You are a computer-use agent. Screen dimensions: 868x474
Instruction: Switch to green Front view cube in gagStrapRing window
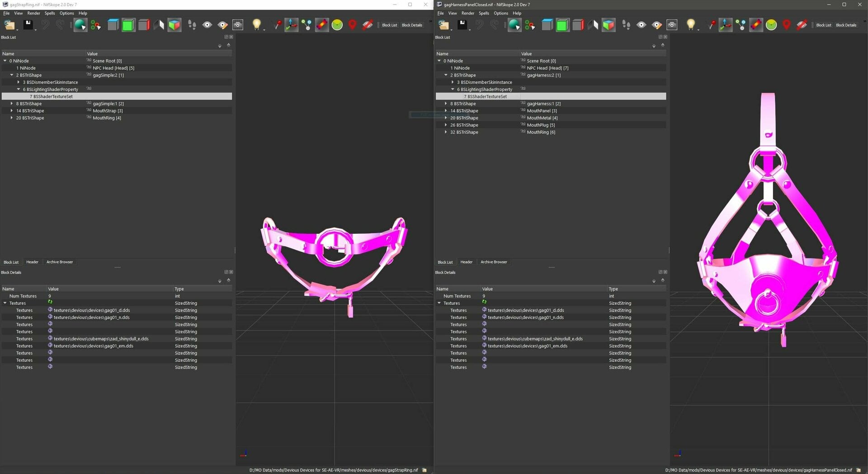click(128, 25)
